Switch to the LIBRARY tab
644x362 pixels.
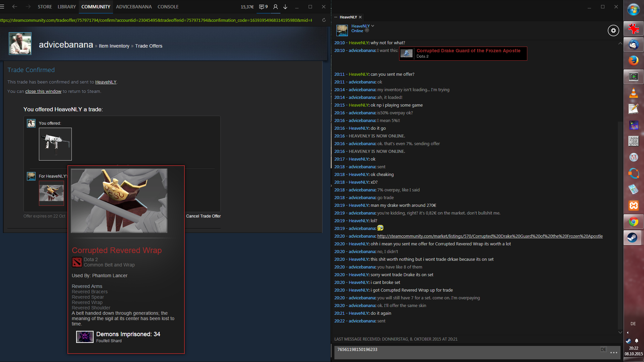tap(66, 7)
